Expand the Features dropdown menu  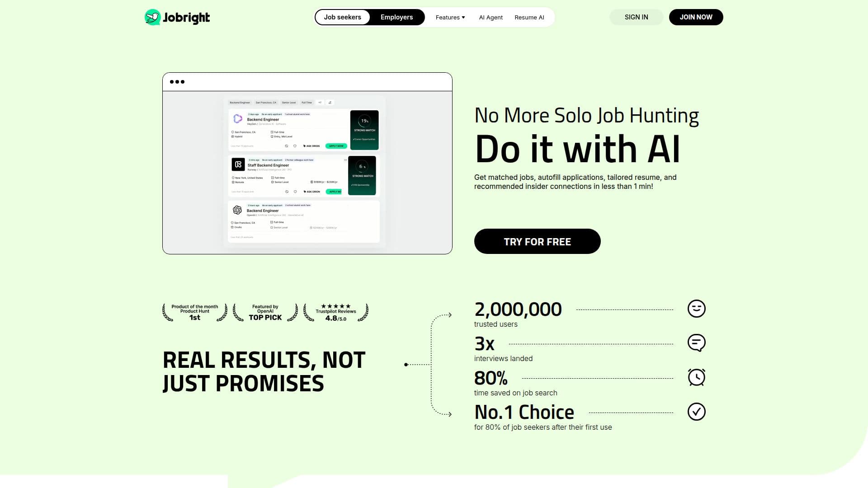tap(450, 17)
